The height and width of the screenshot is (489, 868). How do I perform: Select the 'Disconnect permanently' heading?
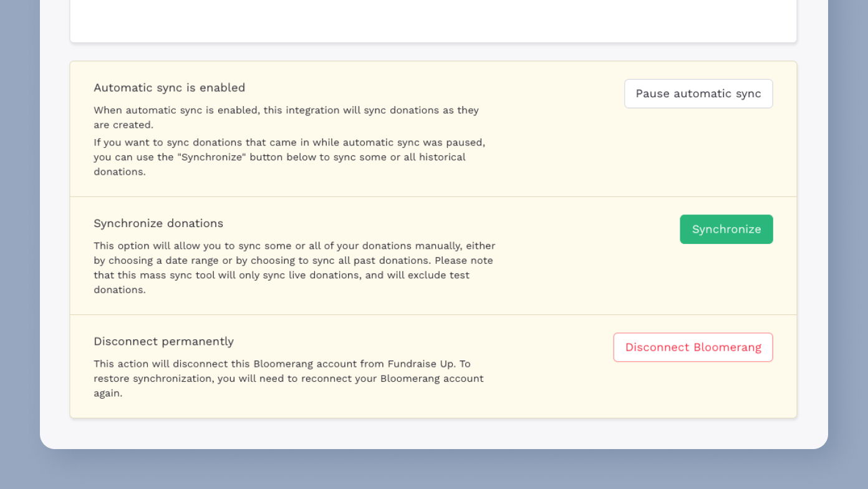click(x=163, y=341)
